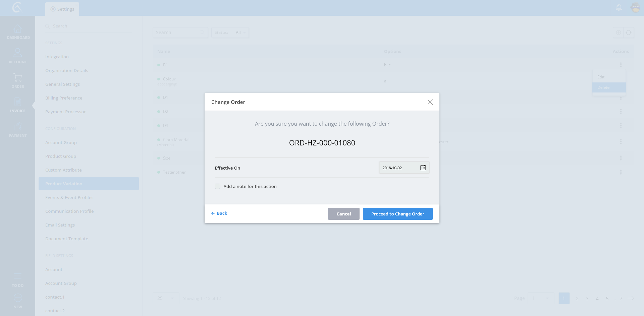
Task: Click the Back link in dialog
Action: click(219, 213)
